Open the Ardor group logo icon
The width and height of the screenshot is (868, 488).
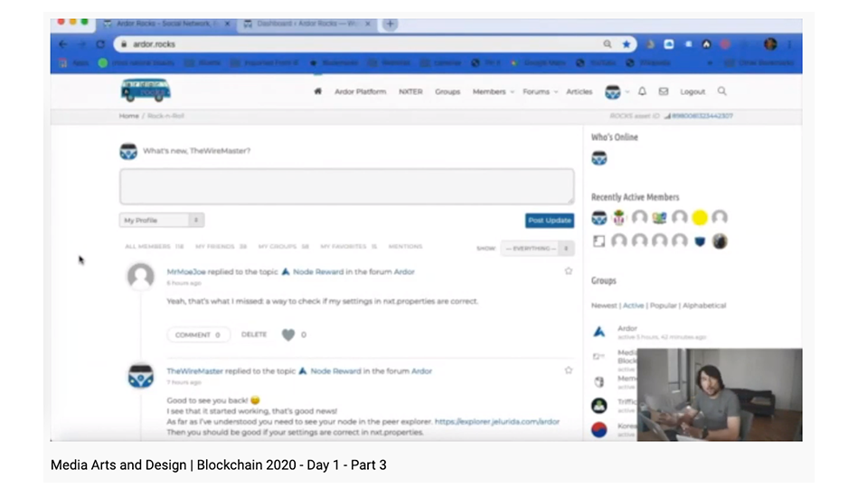[599, 332]
